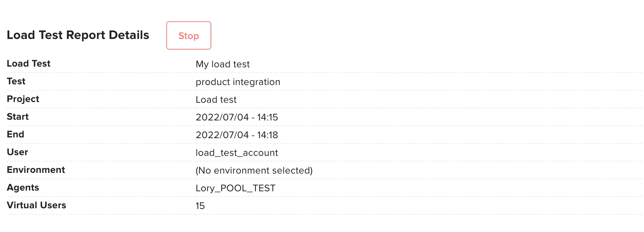Select the end time '2022/07/04 - 14:18'
This screenshot has width=644, height=232.
pos(237,135)
